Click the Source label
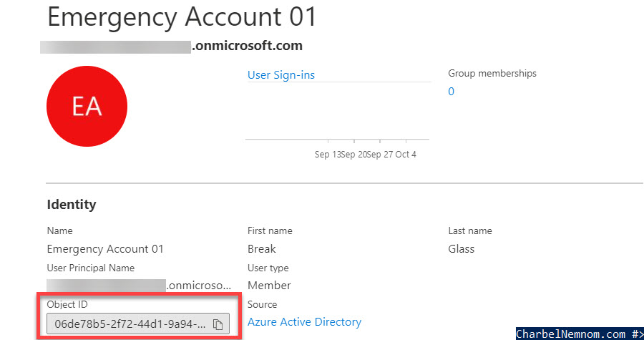This screenshot has width=644, height=340. tap(262, 304)
